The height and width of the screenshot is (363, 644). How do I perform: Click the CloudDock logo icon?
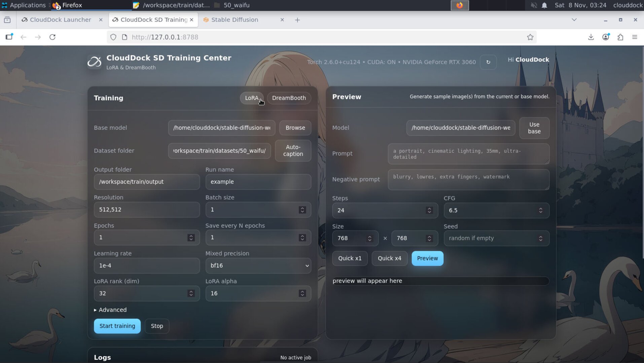(x=94, y=62)
